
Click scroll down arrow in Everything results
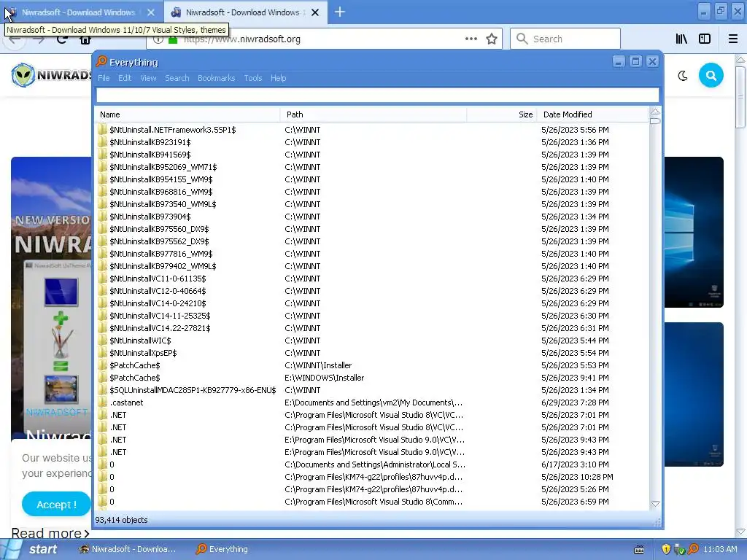tap(655, 503)
